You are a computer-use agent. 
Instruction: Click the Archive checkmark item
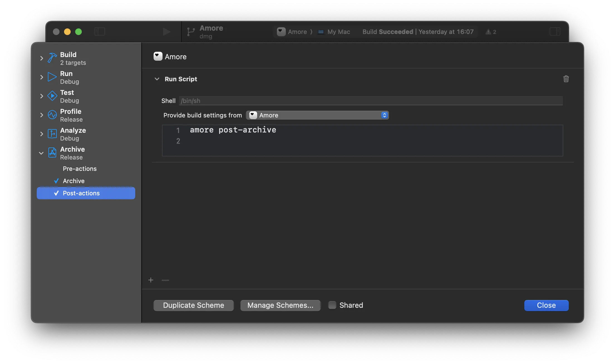tap(73, 181)
